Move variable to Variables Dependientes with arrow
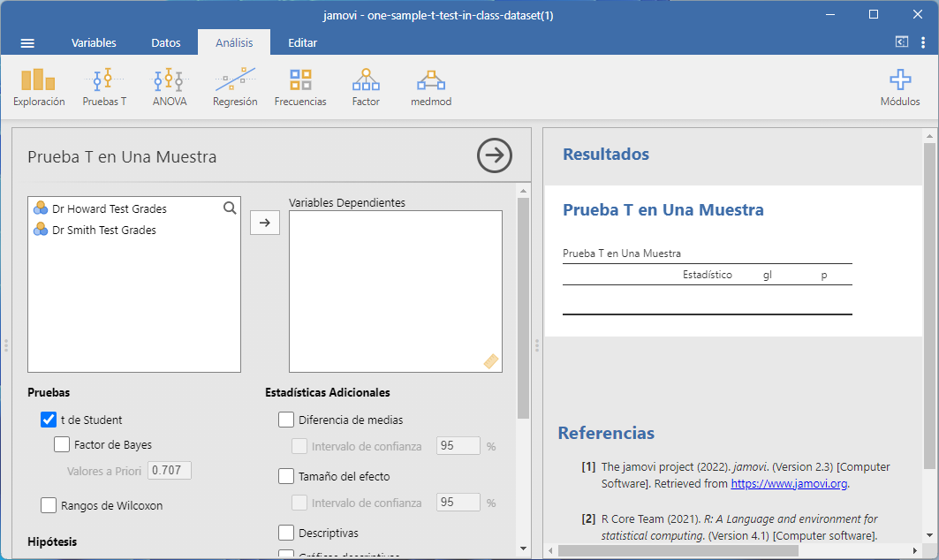This screenshot has width=939, height=560. [265, 223]
